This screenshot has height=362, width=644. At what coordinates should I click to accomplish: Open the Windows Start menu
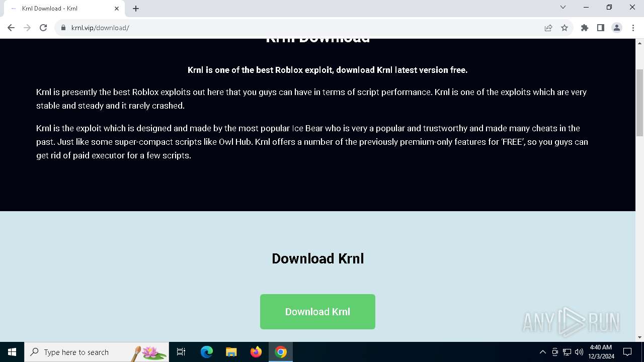[x=12, y=352]
